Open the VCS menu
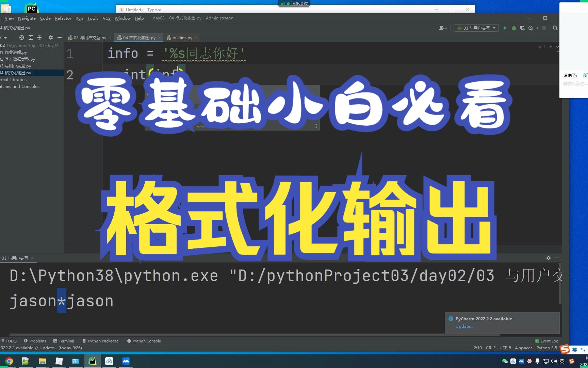 tap(107, 18)
